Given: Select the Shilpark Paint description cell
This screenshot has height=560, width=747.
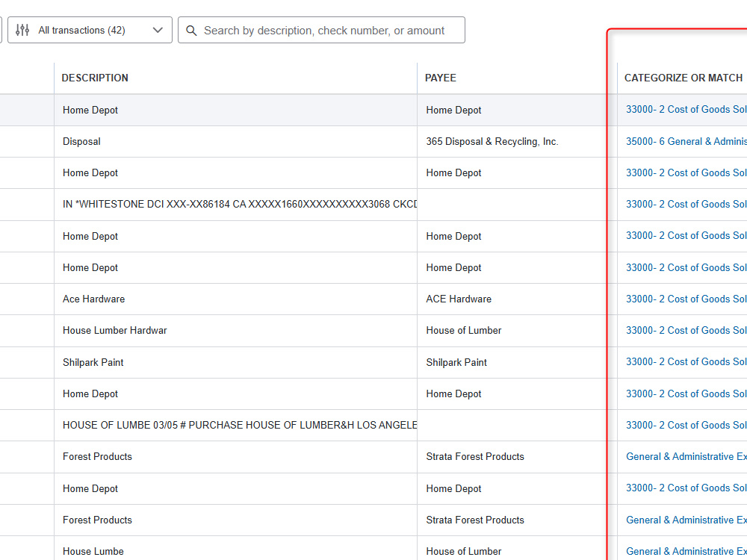Looking at the screenshot, I should point(93,362).
